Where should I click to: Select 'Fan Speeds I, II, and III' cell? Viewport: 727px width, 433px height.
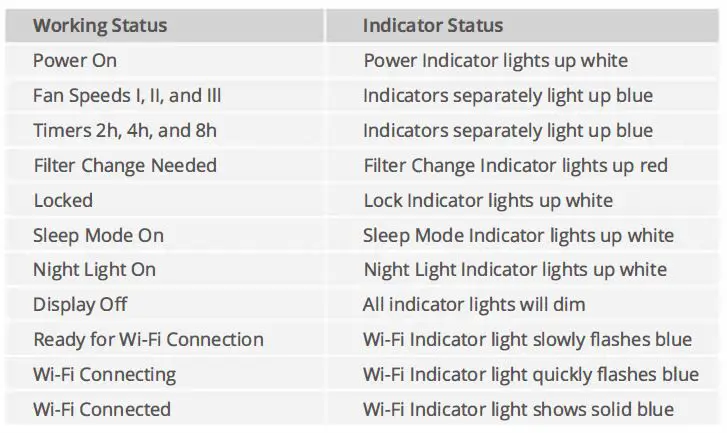[126, 95]
